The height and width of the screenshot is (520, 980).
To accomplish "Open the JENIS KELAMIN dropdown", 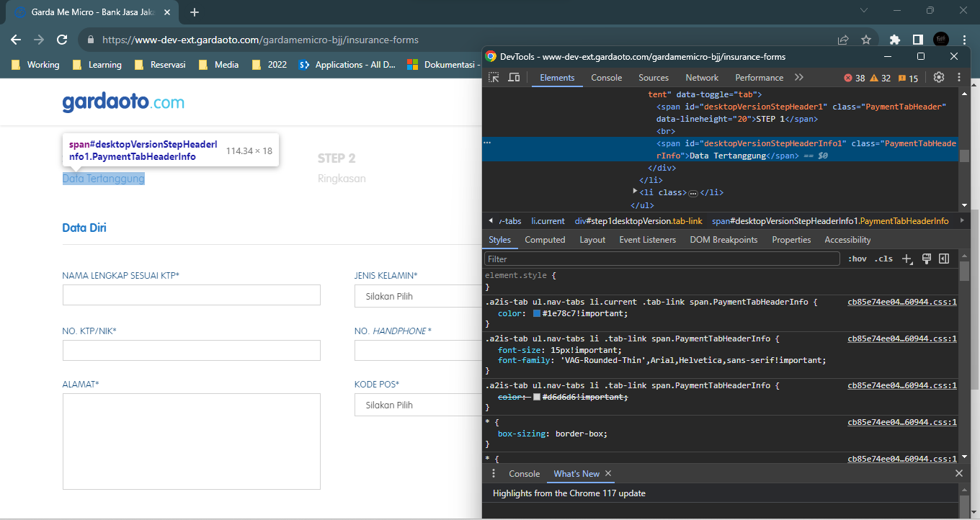I will (419, 296).
